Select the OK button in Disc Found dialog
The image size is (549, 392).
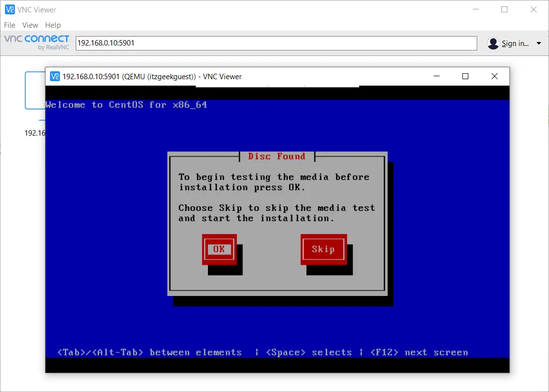(219, 249)
